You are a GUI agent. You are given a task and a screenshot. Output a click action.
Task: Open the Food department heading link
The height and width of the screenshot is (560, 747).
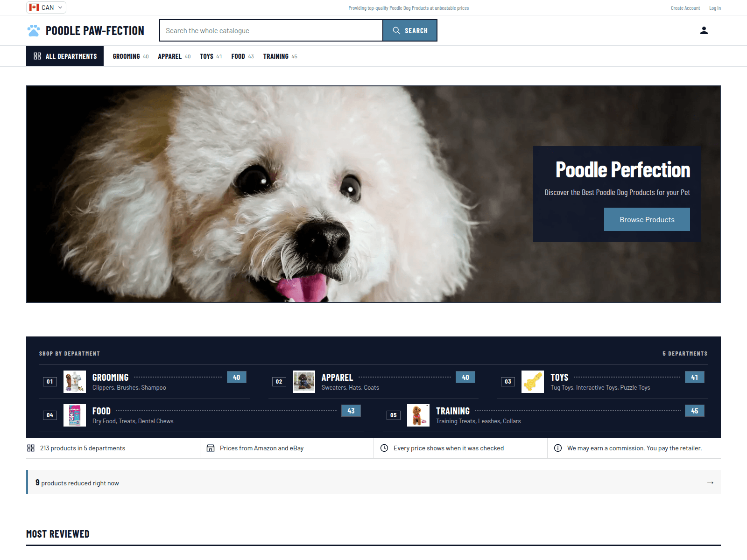click(x=101, y=411)
